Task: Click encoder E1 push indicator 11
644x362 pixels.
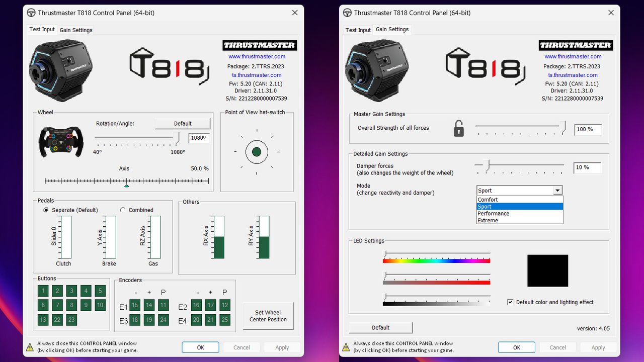Action: [163, 305]
